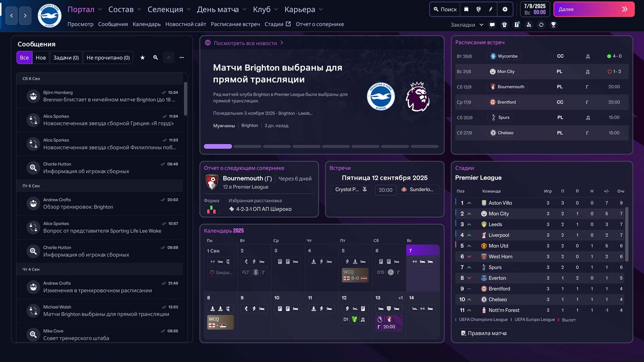Enable the magnifier search filter in the inbox panel
644x362 pixels.
155,57
